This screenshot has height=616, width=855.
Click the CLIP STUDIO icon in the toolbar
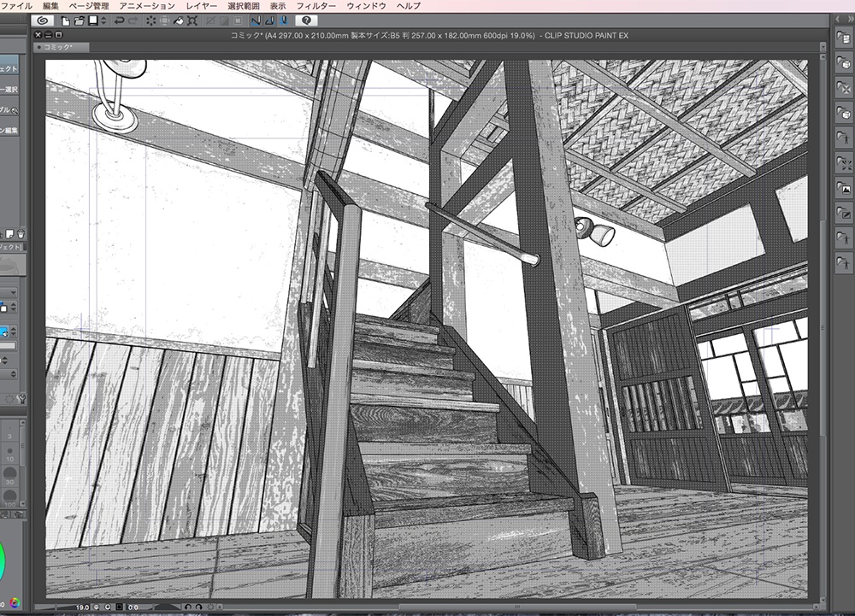(44, 21)
